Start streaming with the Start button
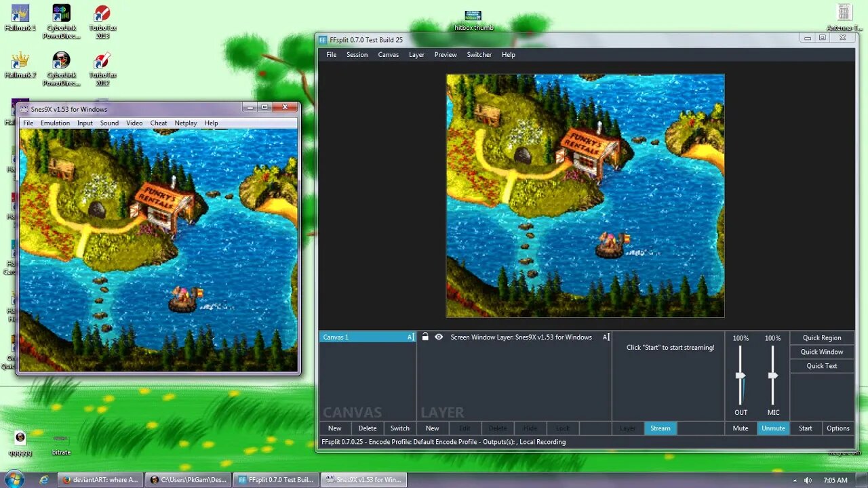This screenshot has width=868, height=488. point(806,428)
